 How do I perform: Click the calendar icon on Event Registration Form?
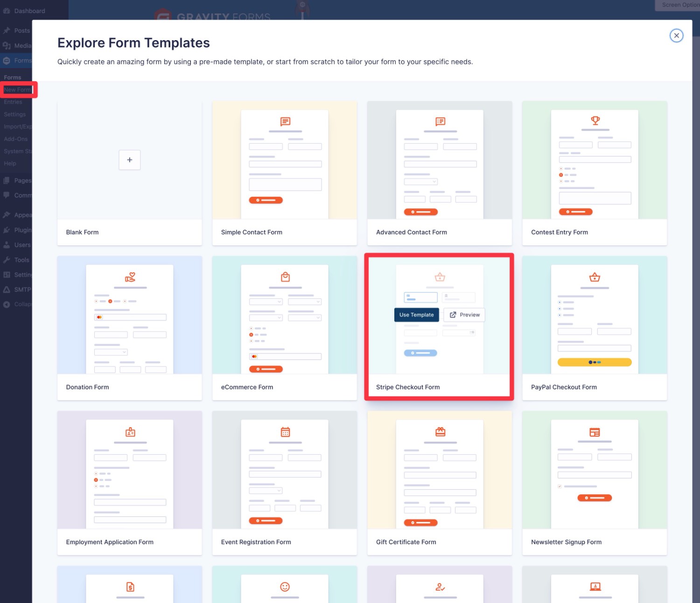coord(285,432)
